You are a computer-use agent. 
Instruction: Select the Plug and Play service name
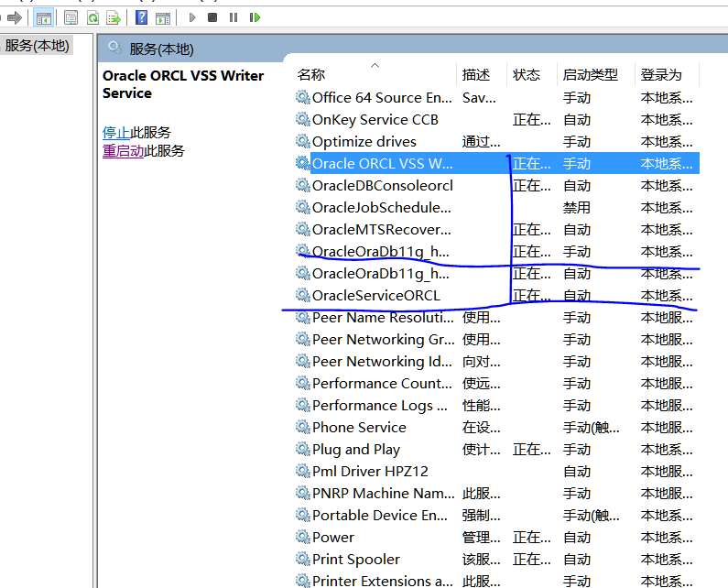(356, 450)
